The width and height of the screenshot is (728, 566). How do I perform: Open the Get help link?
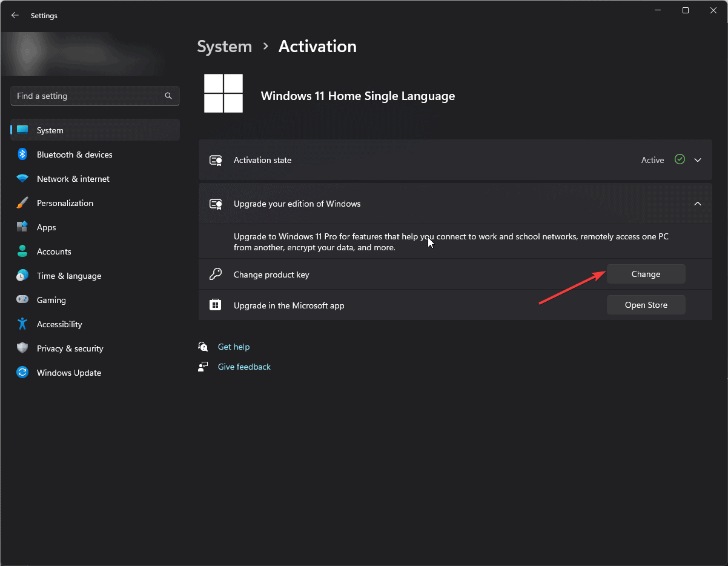(x=234, y=347)
